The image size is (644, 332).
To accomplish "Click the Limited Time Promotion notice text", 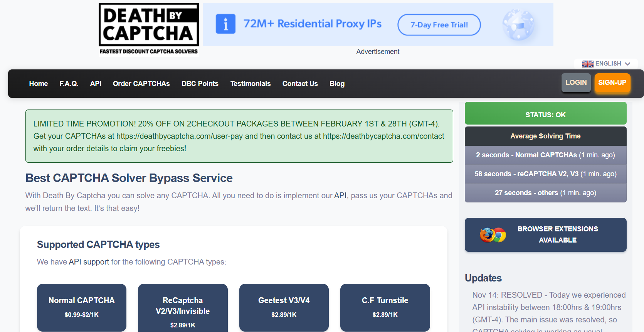I will (239, 136).
